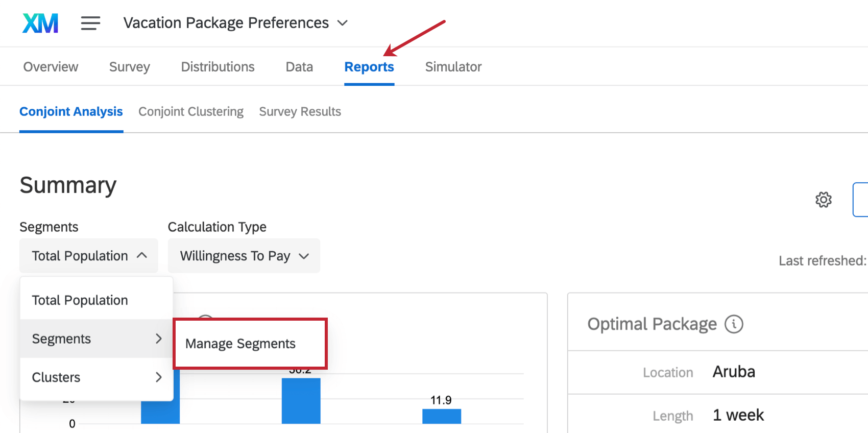Go to the Survey tab
This screenshot has width=868, height=433.
coord(130,67)
